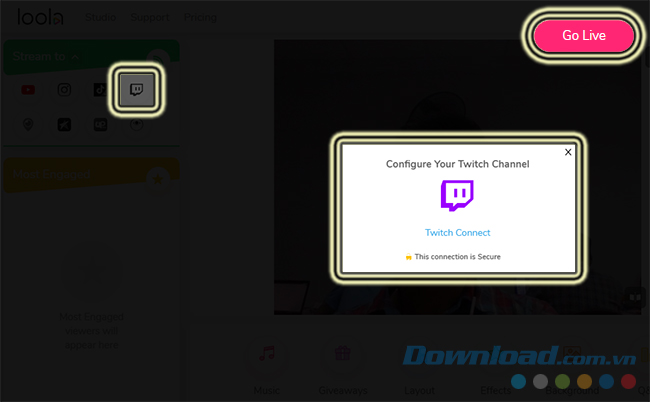Open the Giveaways gift icon
Screen dimensions: 650x402
pyautogui.click(x=343, y=354)
